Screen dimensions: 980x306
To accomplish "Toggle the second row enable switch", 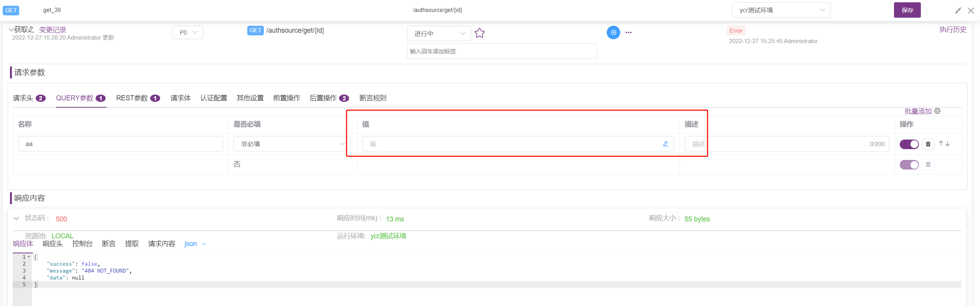I will click(x=909, y=165).
